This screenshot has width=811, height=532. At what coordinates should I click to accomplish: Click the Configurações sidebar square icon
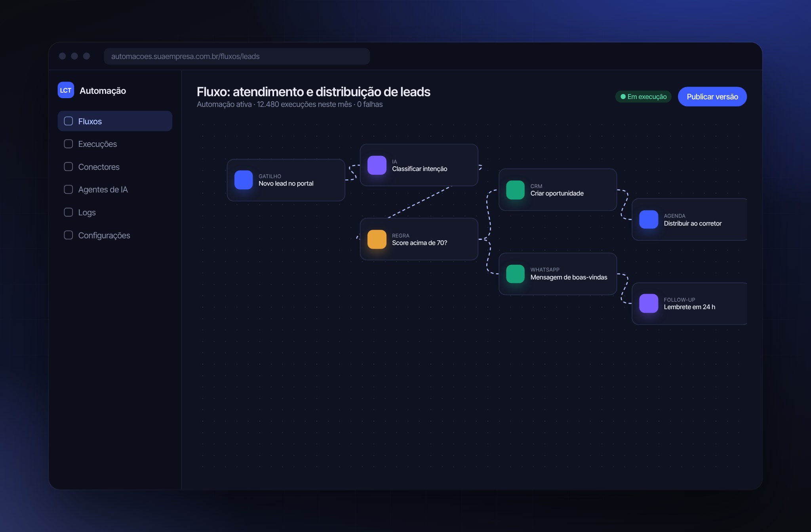tap(69, 235)
